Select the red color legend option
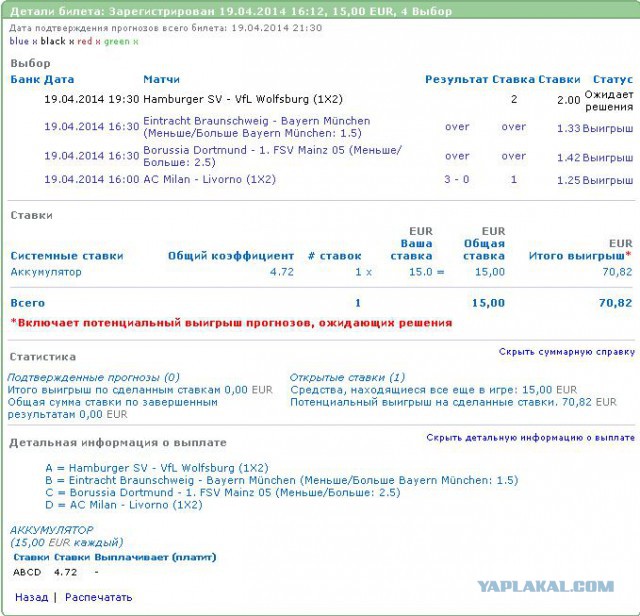This screenshot has height=616, width=640. 85,42
